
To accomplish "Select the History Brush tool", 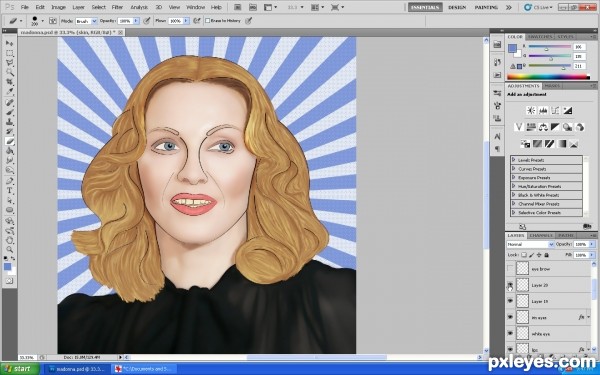I will [10, 132].
